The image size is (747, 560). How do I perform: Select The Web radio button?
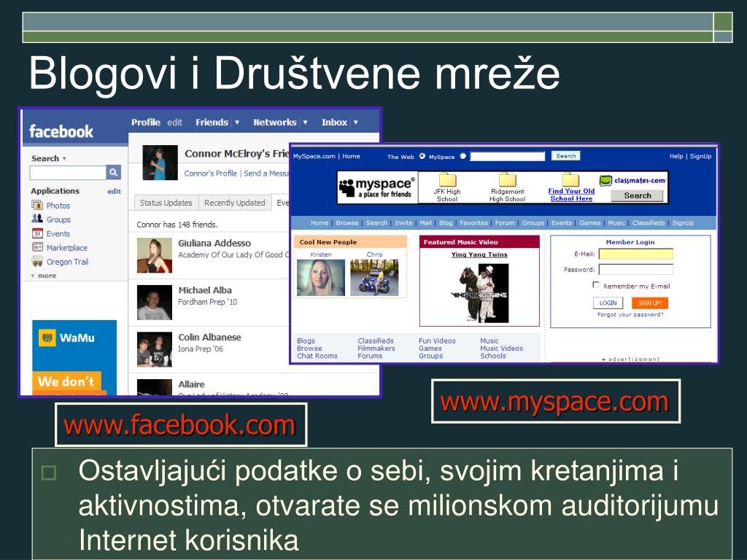click(422, 156)
